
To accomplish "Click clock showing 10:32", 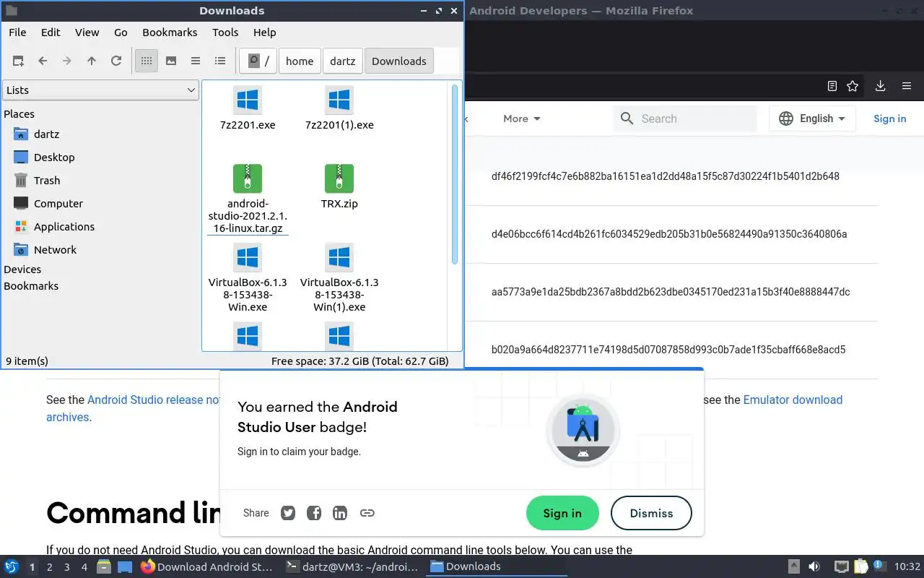I will [x=907, y=567].
